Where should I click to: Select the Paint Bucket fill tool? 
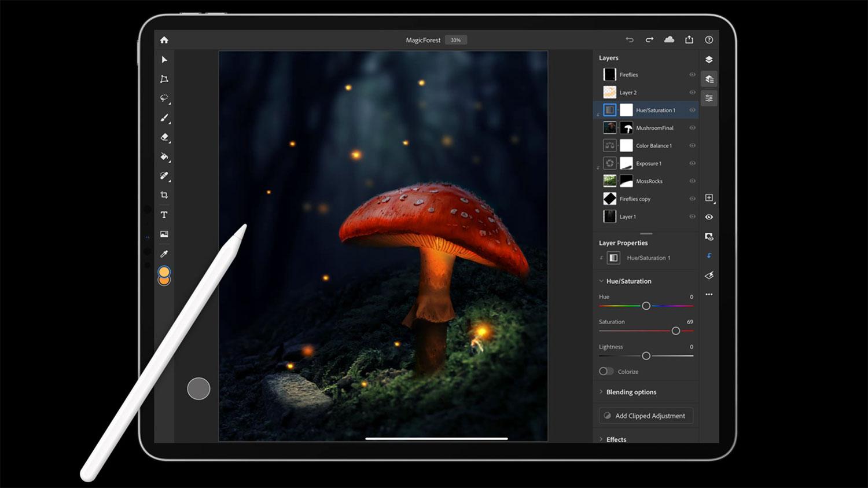pyautogui.click(x=164, y=156)
